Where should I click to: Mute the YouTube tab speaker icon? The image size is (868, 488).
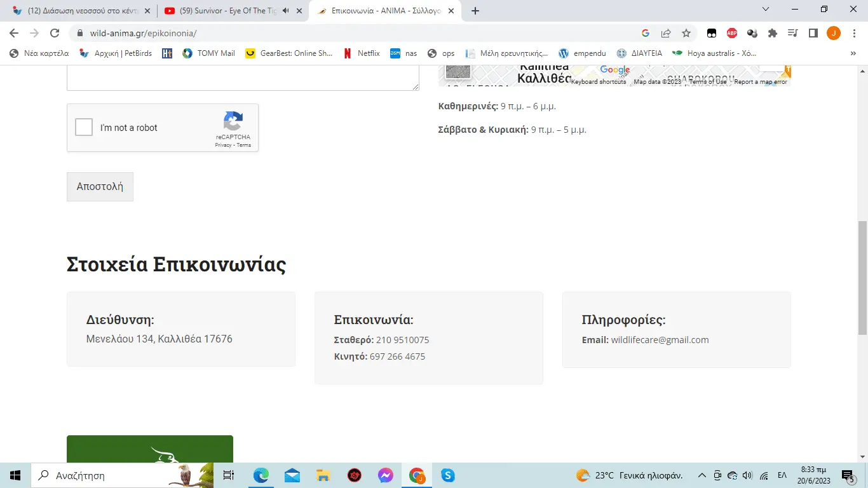(285, 11)
